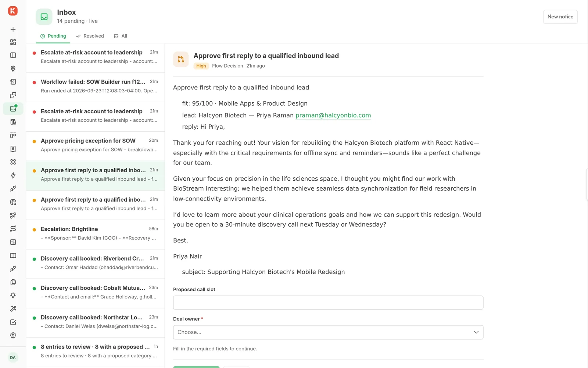Viewport: 588px width, 368px height.
Task: Click the DA user avatar
Action: pos(13,358)
